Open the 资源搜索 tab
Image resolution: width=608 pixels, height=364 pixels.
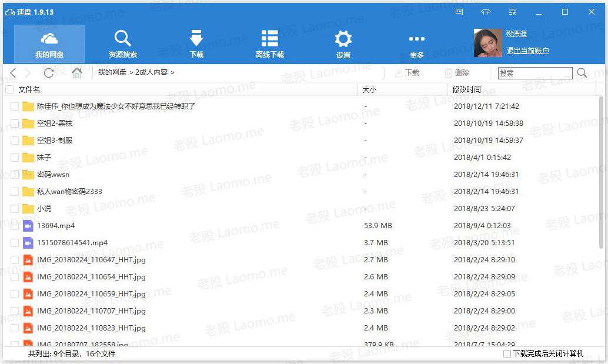(122, 44)
